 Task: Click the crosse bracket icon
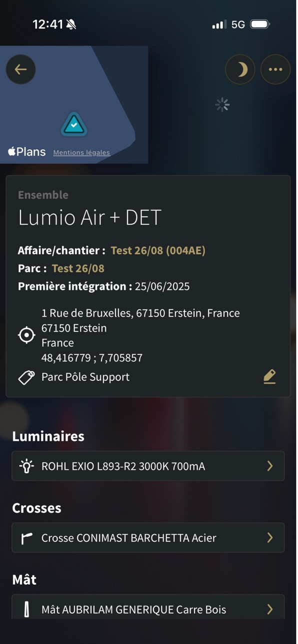(x=26, y=538)
